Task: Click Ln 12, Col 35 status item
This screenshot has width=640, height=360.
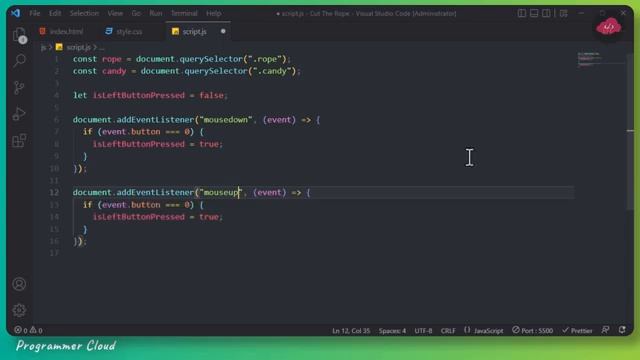Action: coord(351,330)
